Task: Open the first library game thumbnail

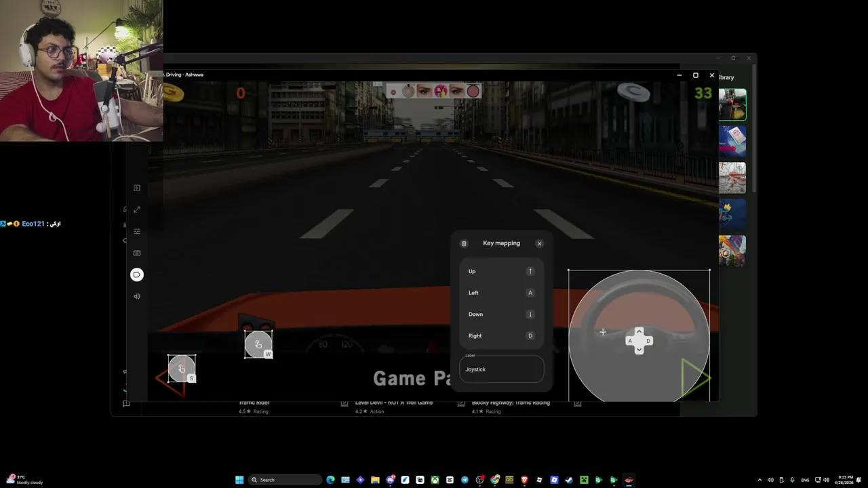Action: pos(732,105)
